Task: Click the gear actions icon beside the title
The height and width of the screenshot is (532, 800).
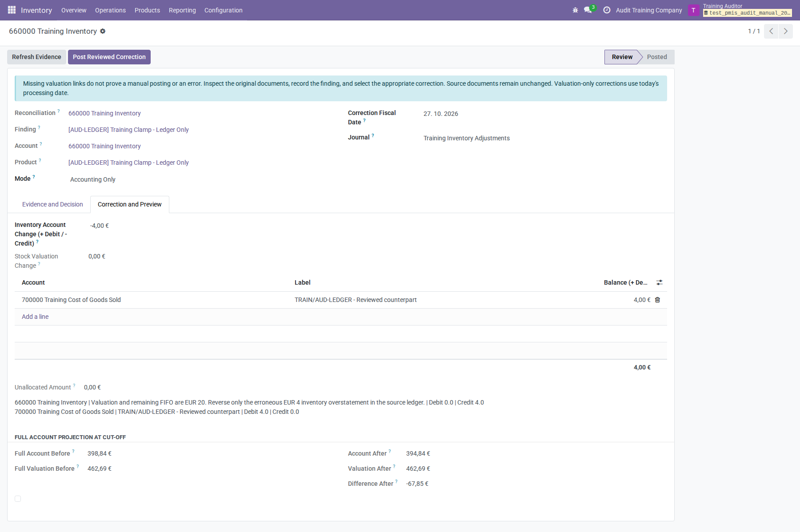Action: click(x=103, y=31)
